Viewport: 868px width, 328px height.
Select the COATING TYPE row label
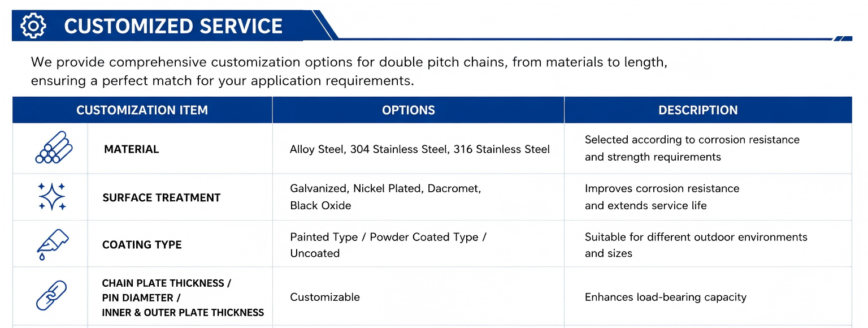pos(142,245)
